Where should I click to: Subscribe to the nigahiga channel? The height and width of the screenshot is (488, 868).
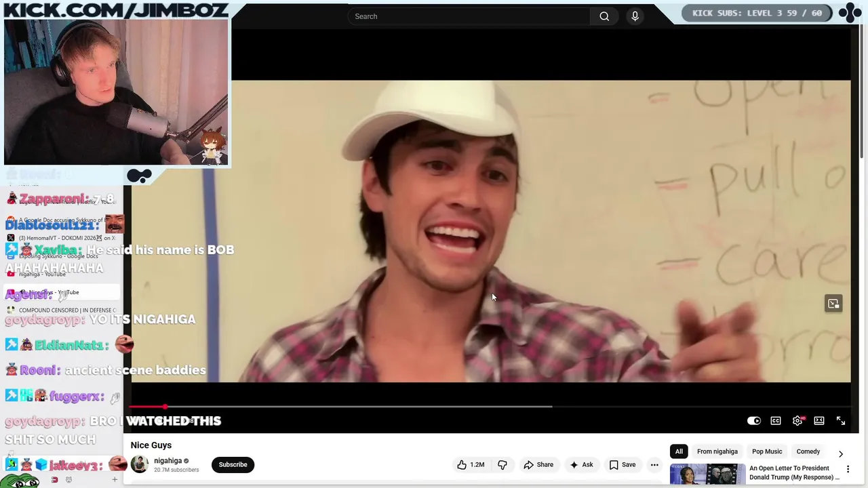click(x=233, y=464)
